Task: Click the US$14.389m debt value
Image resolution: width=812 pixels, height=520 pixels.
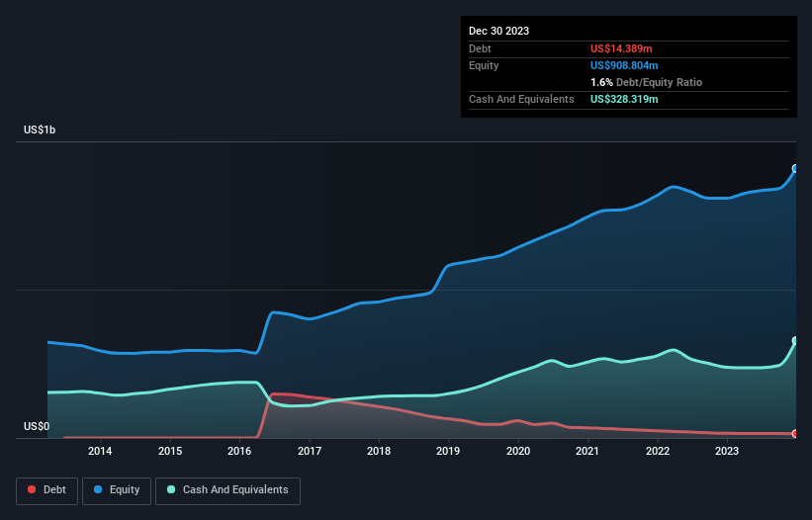Action: [621, 48]
